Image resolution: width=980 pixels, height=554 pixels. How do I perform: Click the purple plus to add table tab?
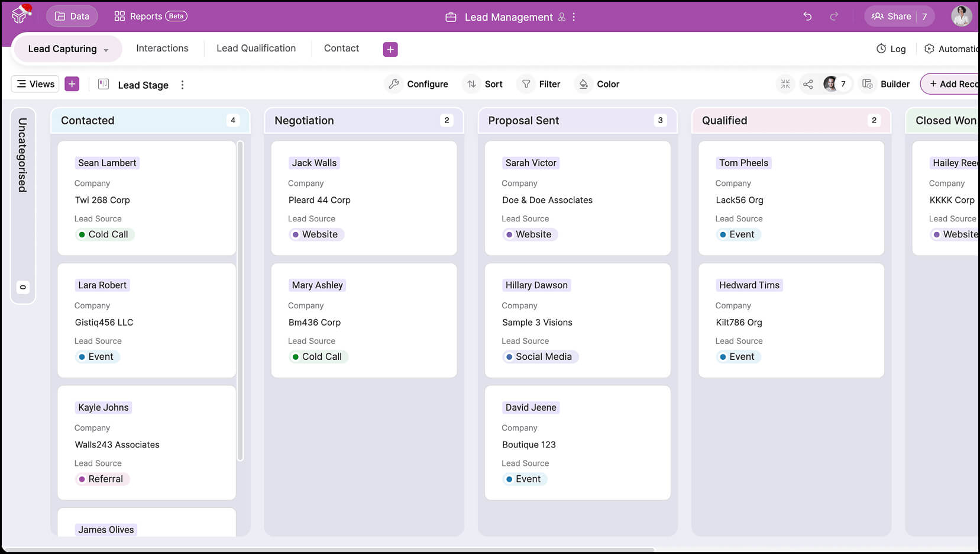coord(390,50)
